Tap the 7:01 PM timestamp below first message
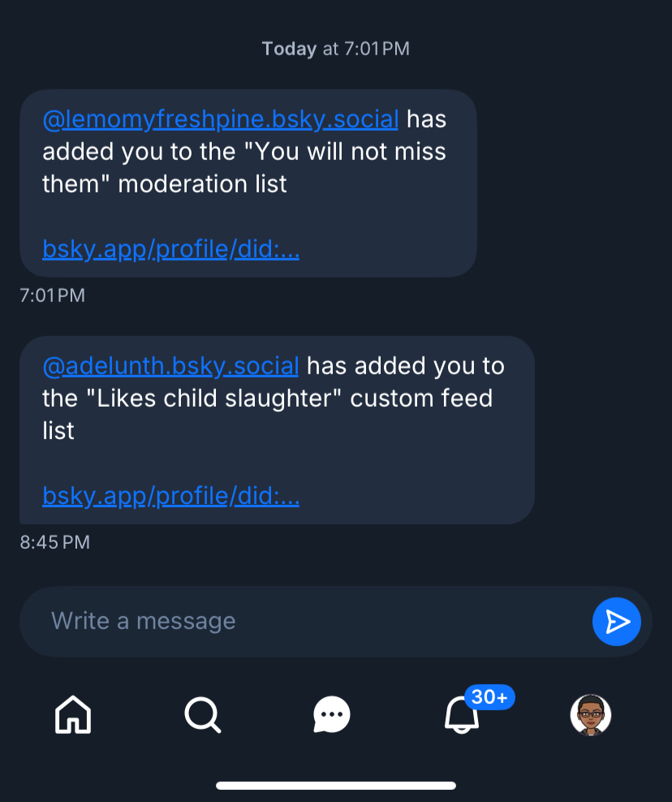 click(x=52, y=295)
